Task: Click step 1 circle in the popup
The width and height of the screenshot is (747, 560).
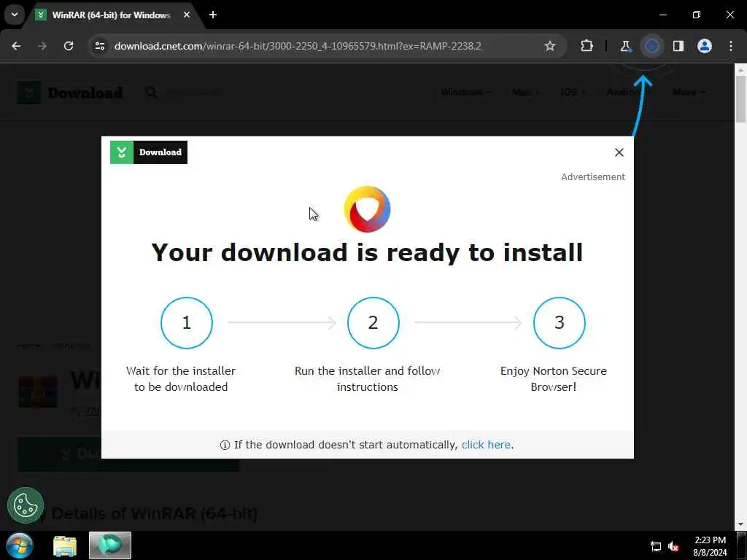Action: [187, 323]
